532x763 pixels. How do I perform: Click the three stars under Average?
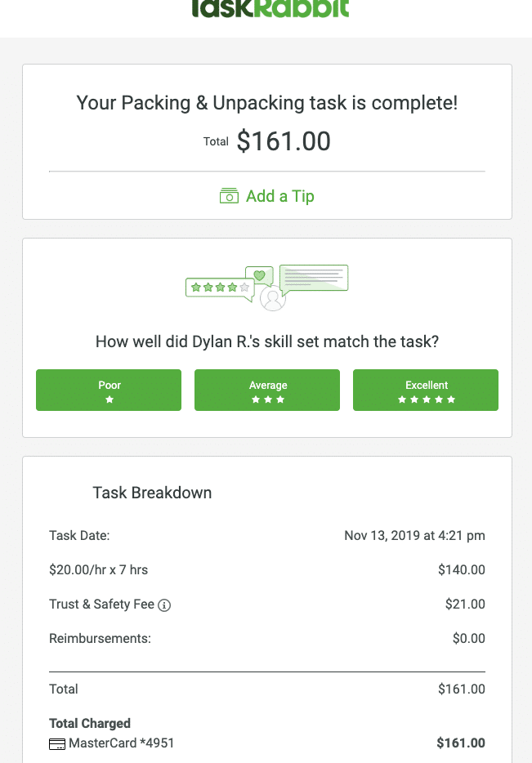tap(267, 400)
